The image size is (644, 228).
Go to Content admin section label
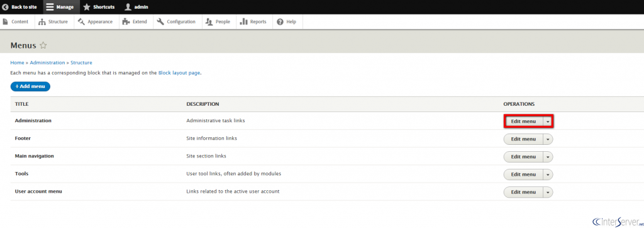[x=19, y=22]
